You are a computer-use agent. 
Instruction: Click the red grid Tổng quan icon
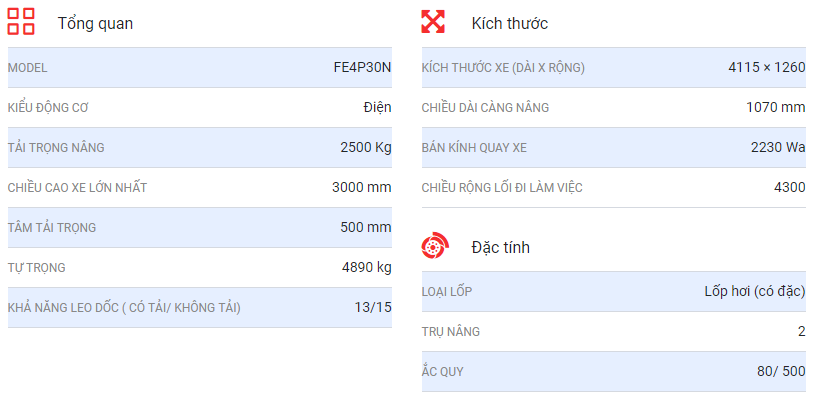point(21,22)
